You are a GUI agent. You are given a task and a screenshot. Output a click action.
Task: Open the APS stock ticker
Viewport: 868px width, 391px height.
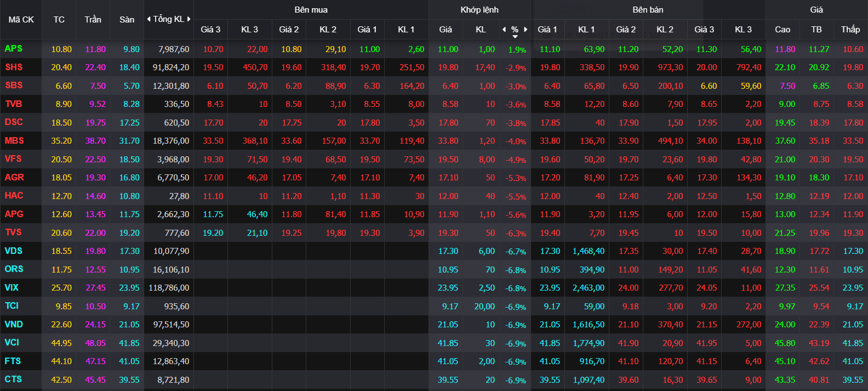14,49
